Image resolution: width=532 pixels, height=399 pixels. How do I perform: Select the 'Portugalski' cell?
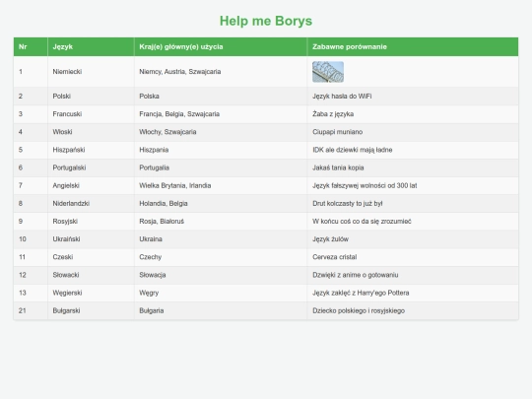click(x=91, y=167)
